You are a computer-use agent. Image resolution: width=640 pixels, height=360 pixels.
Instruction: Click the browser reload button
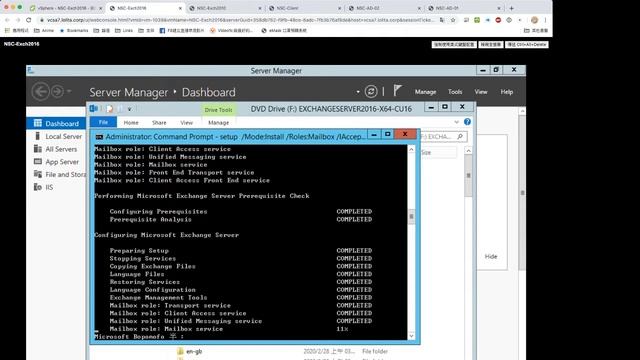pos(29,20)
